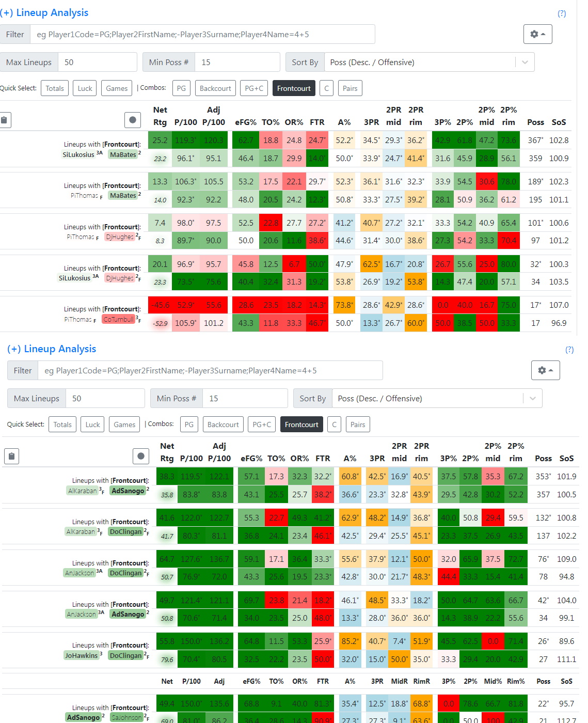The height and width of the screenshot is (723, 588).
Task: Click the SoS value 111.1
Action: point(567,659)
